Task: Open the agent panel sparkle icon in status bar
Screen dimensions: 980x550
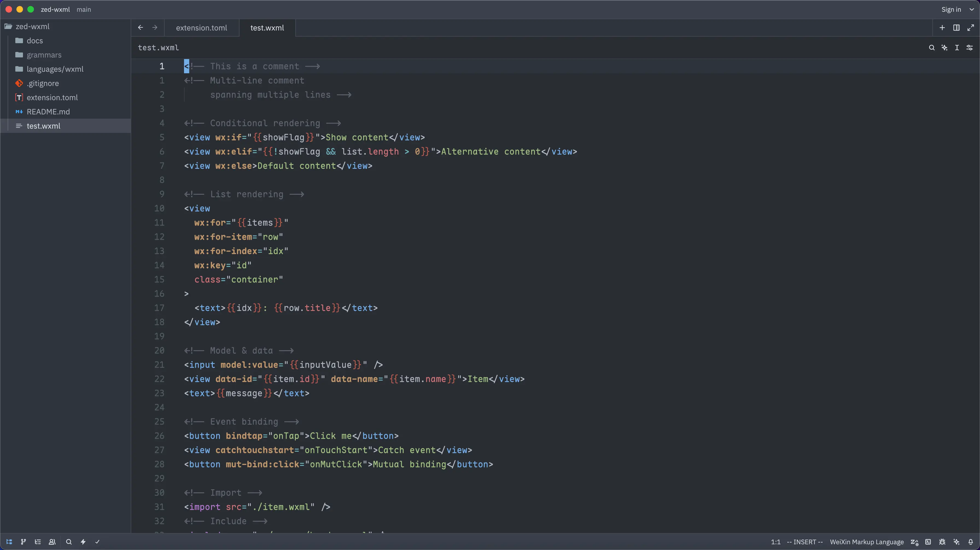Action: 956,542
